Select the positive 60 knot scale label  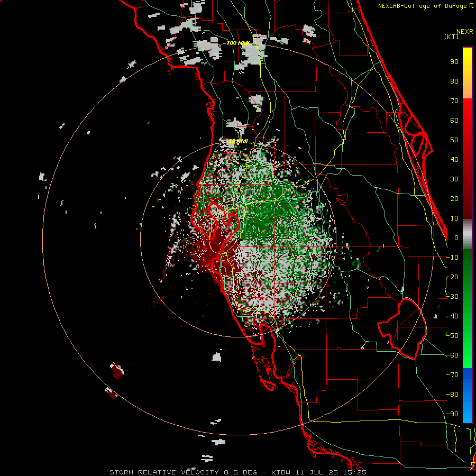click(454, 120)
